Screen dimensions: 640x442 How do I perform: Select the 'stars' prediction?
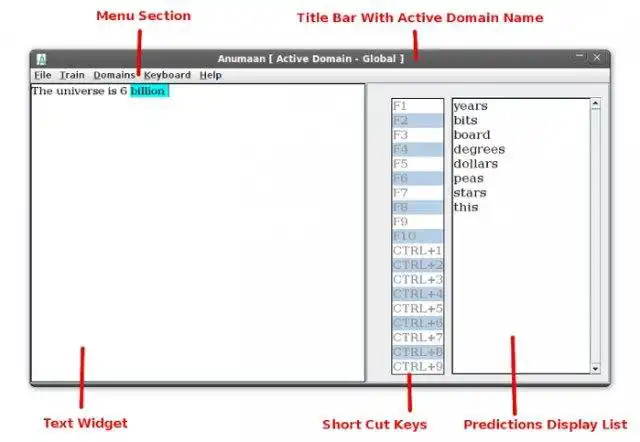pyautogui.click(x=470, y=193)
